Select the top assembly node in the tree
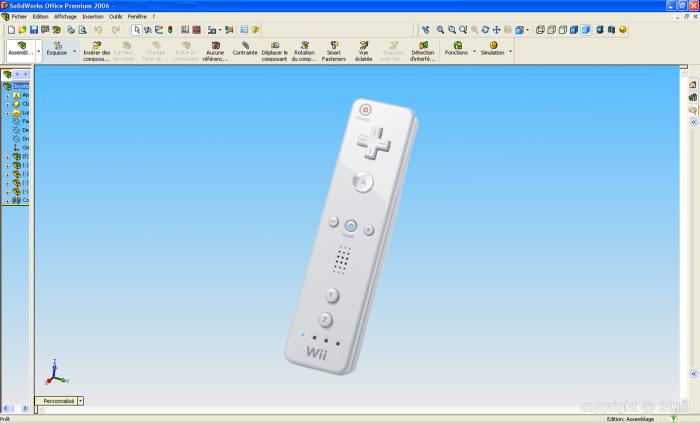The width and height of the screenshot is (700, 423). (16, 86)
